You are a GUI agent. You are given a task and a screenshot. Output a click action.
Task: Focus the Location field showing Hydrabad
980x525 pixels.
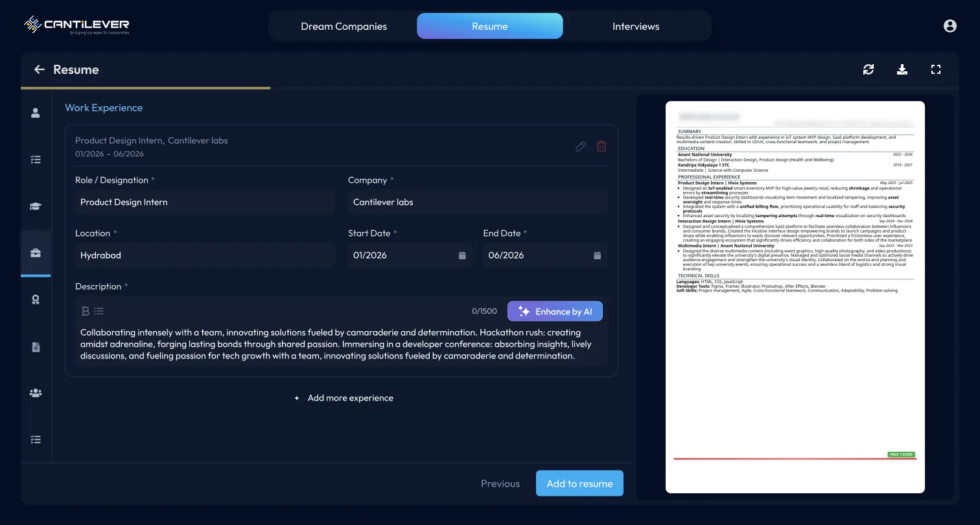[x=205, y=255]
